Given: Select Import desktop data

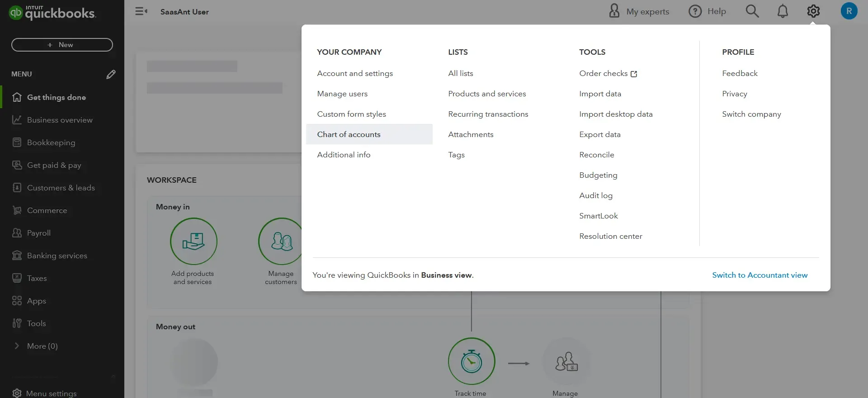Looking at the screenshot, I should pos(616,114).
